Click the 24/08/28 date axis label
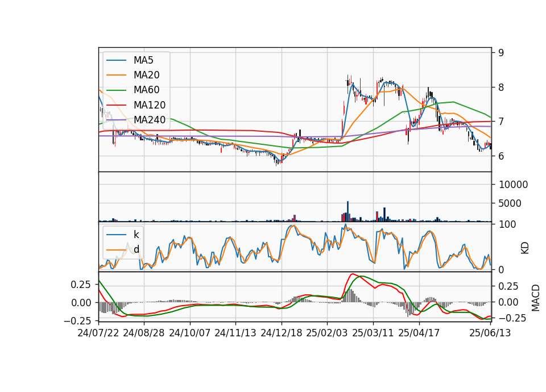The image size is (546, 392). point(144,333)
